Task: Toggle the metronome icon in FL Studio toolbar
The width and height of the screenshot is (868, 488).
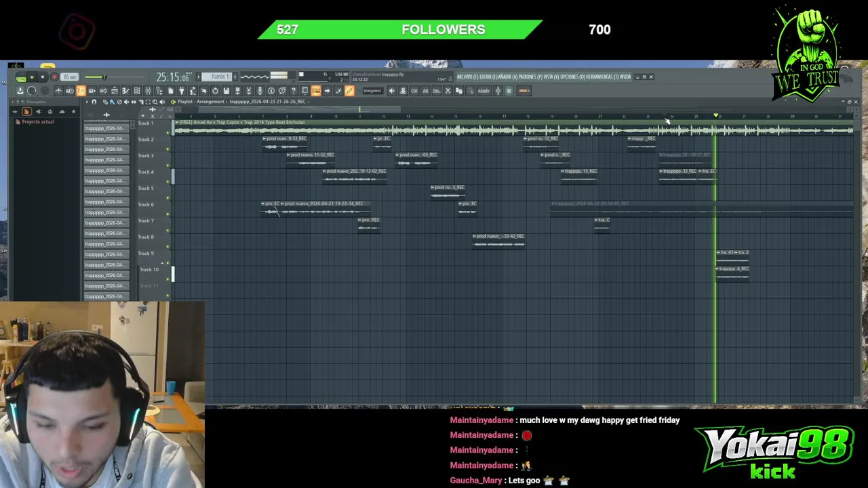Action: tap(59, 91)
